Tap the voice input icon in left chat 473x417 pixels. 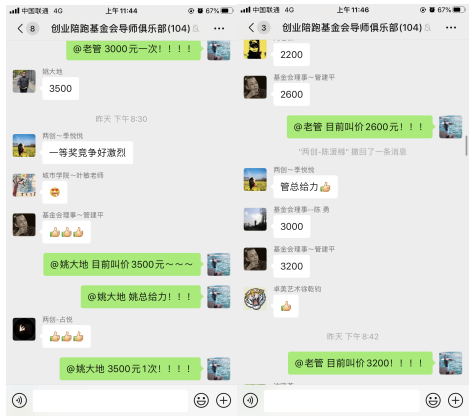pyautogui.click(x=19, y=400)
